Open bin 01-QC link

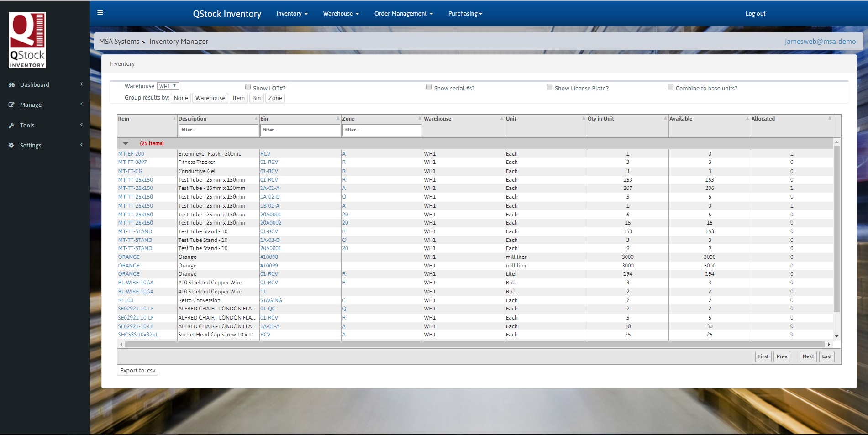(268, 309)
